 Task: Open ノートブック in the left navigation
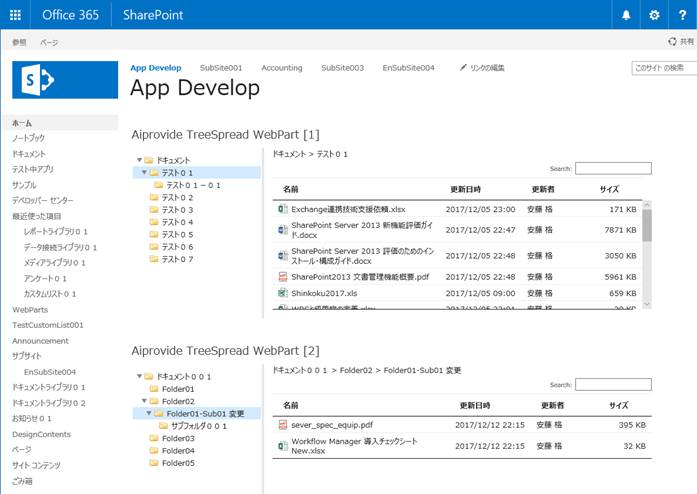(28, 138)
